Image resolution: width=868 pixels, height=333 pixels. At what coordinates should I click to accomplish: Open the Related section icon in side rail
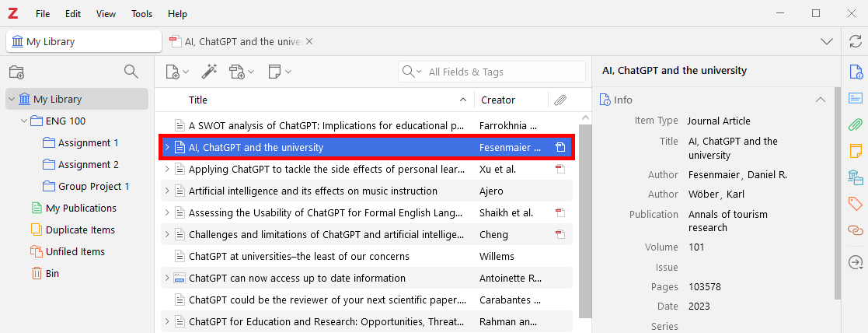coord(856,230)
